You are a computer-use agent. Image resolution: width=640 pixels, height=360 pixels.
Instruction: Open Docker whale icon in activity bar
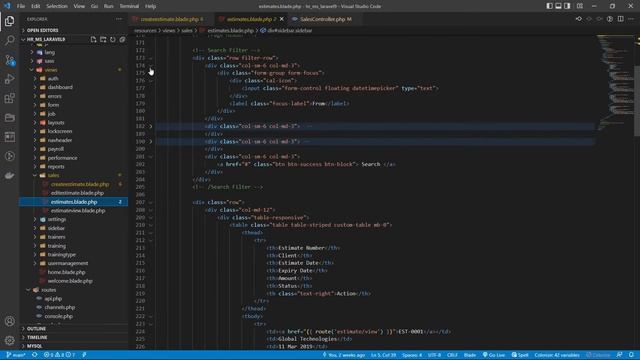click(x=9, y=176)
